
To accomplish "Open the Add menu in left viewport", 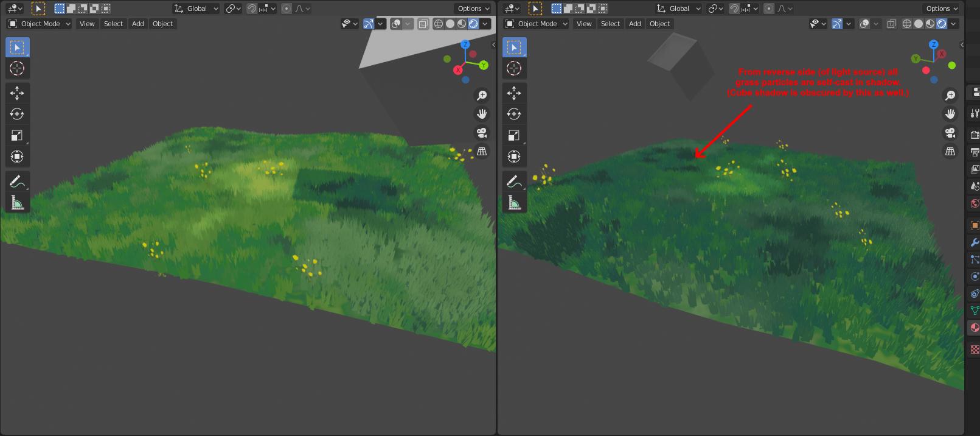I will (x=138, y=24).
